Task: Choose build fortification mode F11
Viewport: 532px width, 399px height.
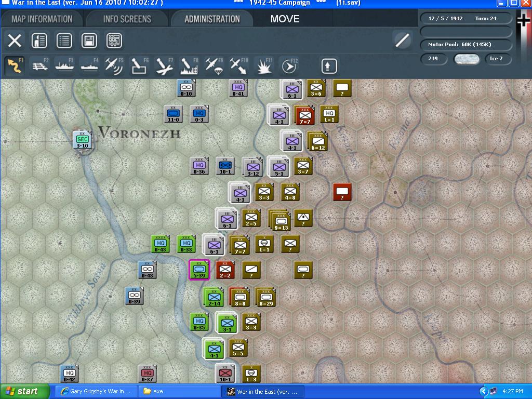Action: (x=263, y=65)
